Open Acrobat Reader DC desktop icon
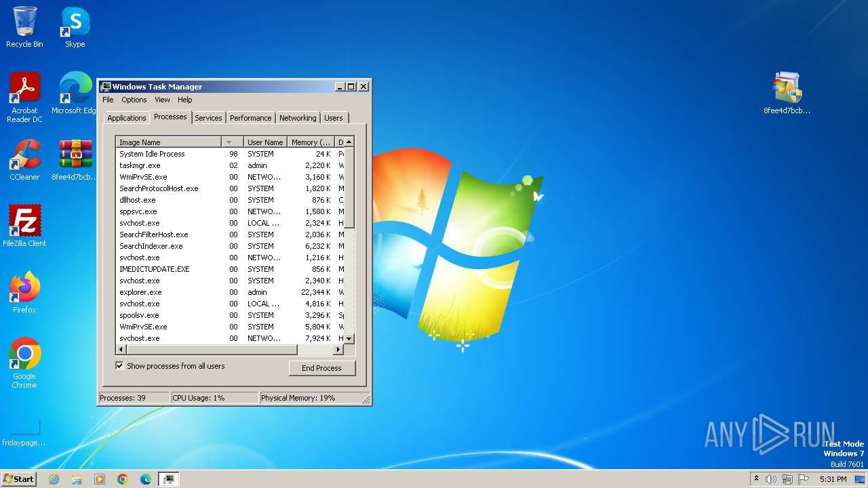Image resolution: width=868 pixels, height=488 pixels. [24, 98]
